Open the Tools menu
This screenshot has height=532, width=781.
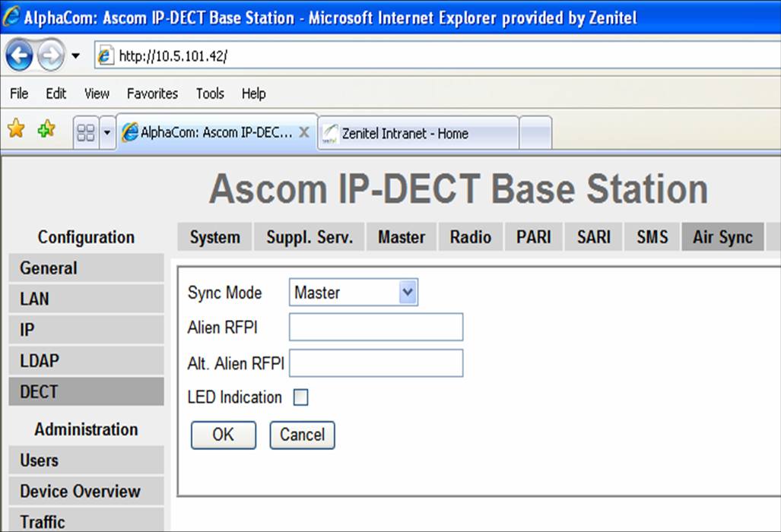point(209,93)
